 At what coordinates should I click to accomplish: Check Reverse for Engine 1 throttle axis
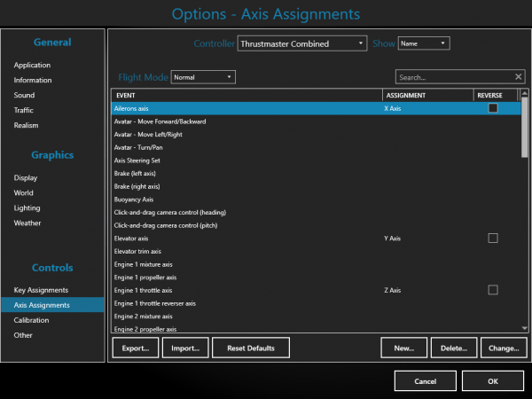pos(493,290)
